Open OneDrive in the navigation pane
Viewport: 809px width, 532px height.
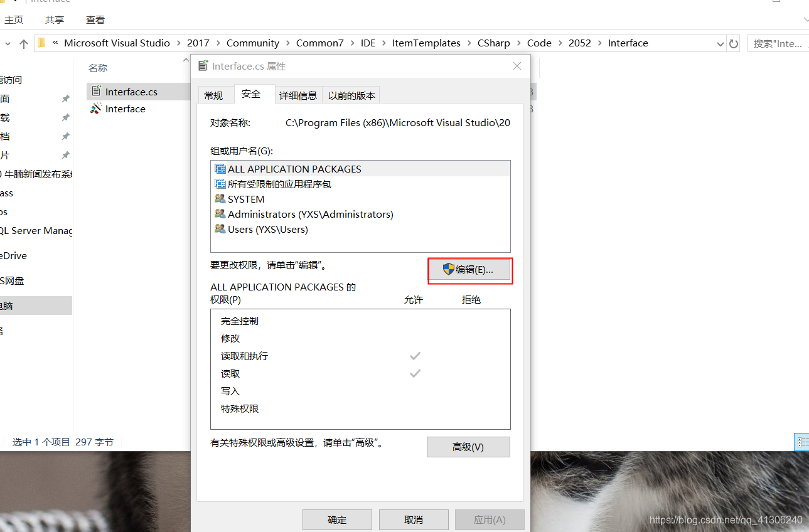tap(13, 256)
